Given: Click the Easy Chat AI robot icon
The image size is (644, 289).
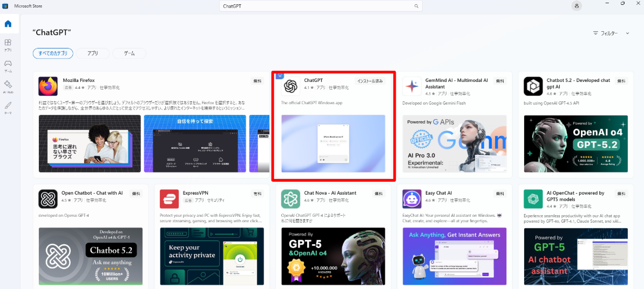Looking at the screenshot, I should (x=412, y=199).
